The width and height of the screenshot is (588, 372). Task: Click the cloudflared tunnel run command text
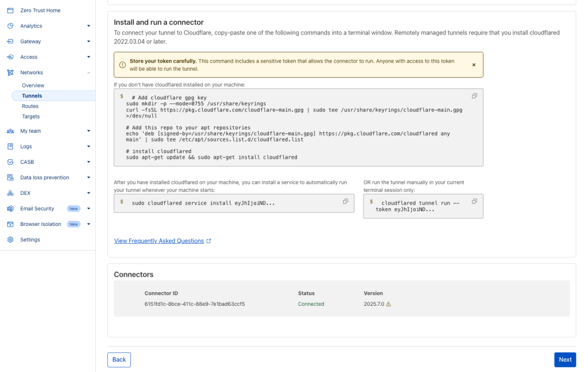[x=417, y=206]
